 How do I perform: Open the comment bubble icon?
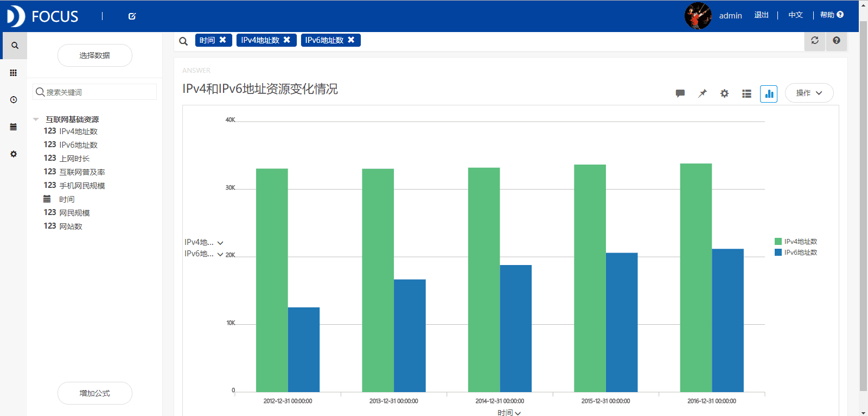[x=680, y=93]
